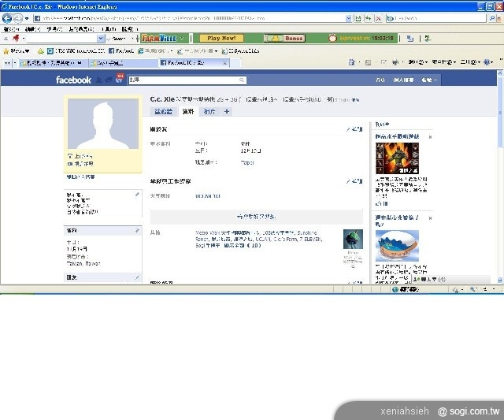504x420 pixels.
Task: Click the toolbar Search button
Action: coord(117,39)
